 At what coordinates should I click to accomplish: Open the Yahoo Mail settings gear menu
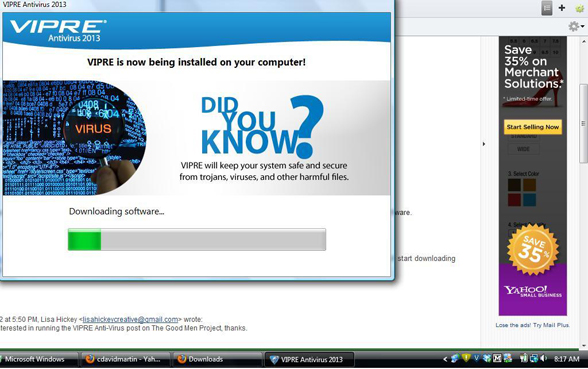coord(576,26)
